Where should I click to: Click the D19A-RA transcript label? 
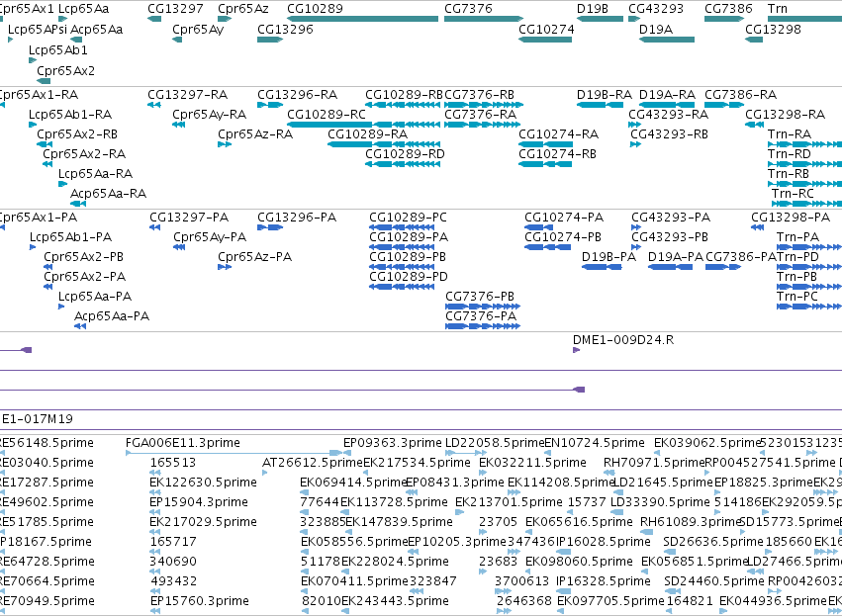667,95
